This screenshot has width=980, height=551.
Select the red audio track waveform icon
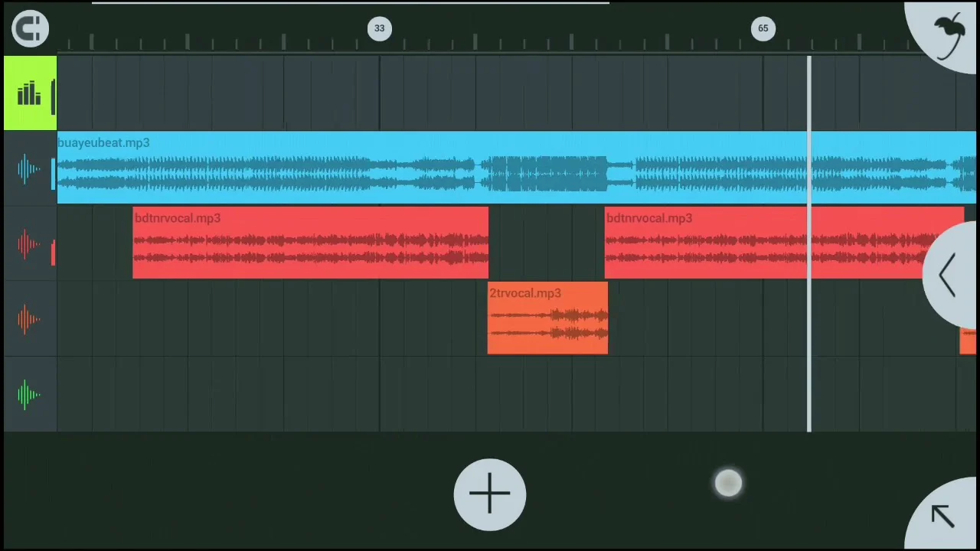[x=28, y=244]
